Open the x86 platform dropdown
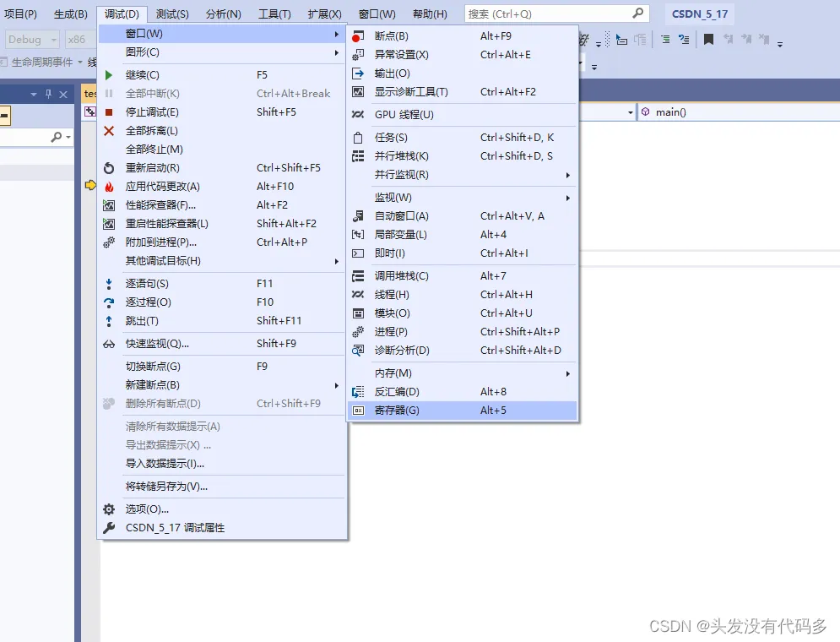This screenshot has width=840, height=642. pyautogui.click(x=80, y=40)
